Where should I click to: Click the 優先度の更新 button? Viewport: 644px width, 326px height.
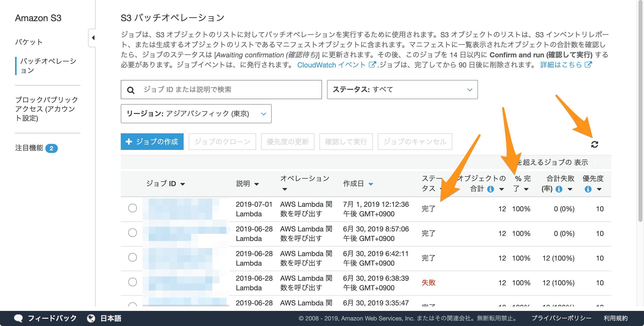pos(288,142)
